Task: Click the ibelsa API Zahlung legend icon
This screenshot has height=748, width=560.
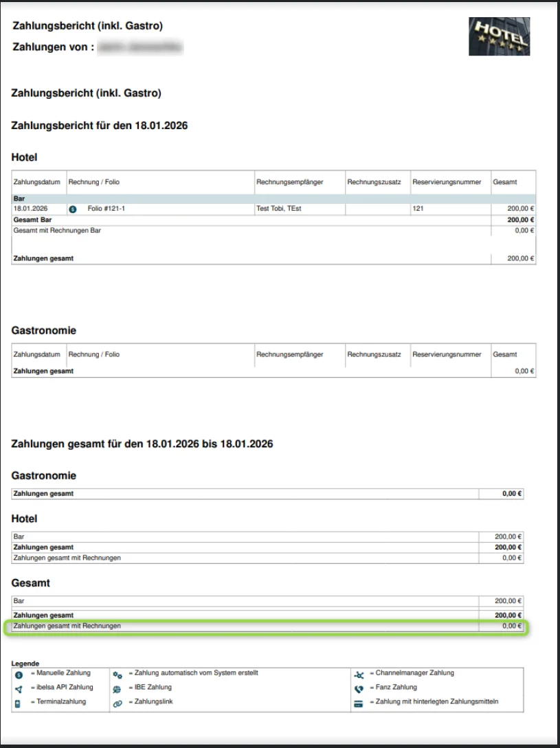Action: 19,690
